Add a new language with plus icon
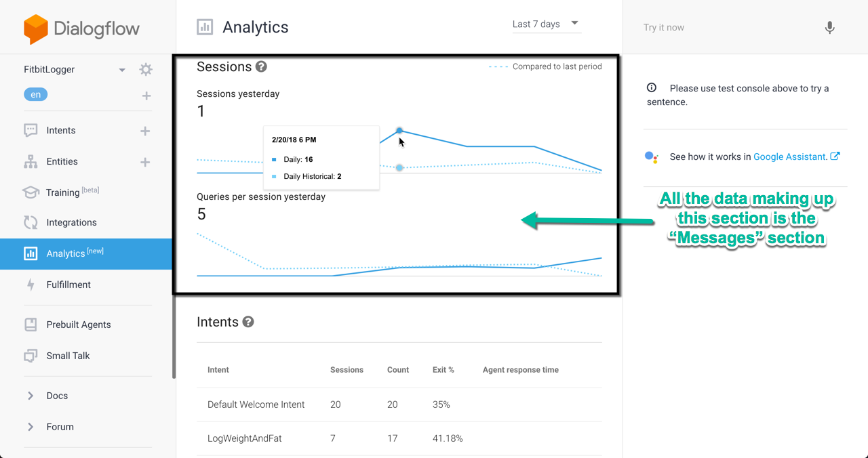 tap(146, 96)
